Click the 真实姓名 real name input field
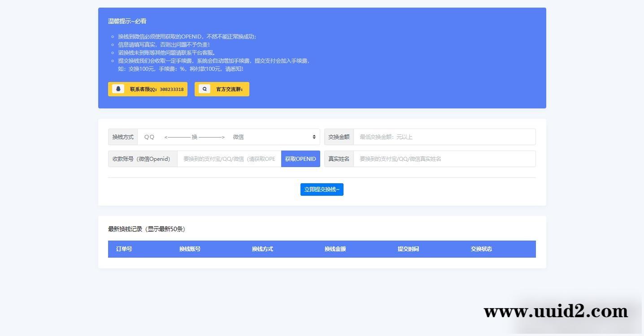This screenshot has height=336, width=644. [444, 159]
